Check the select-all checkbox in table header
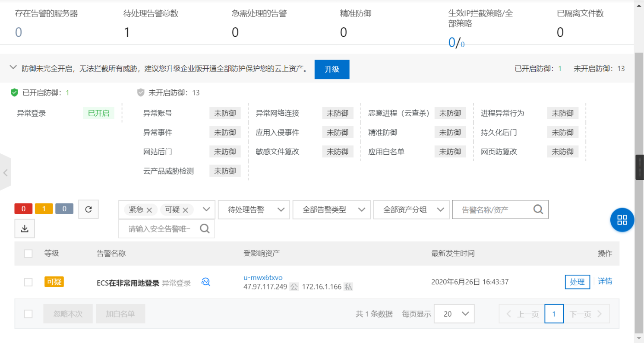The image size is (644, 343). point(28,254)
